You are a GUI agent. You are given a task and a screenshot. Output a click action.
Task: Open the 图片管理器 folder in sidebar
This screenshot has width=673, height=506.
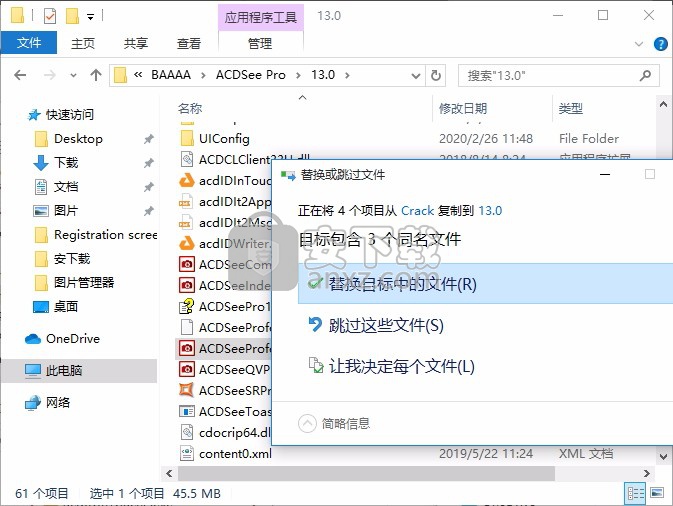pyautogui.click(x=84, y=282)
